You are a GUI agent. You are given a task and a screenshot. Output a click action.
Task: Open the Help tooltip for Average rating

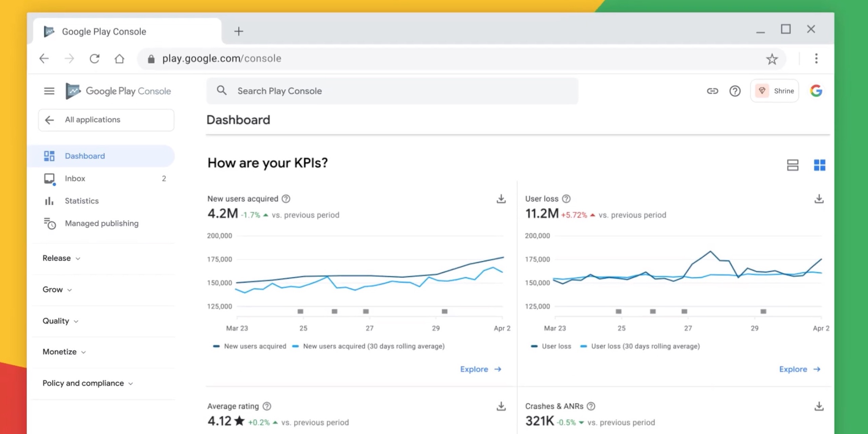(267, 406)
